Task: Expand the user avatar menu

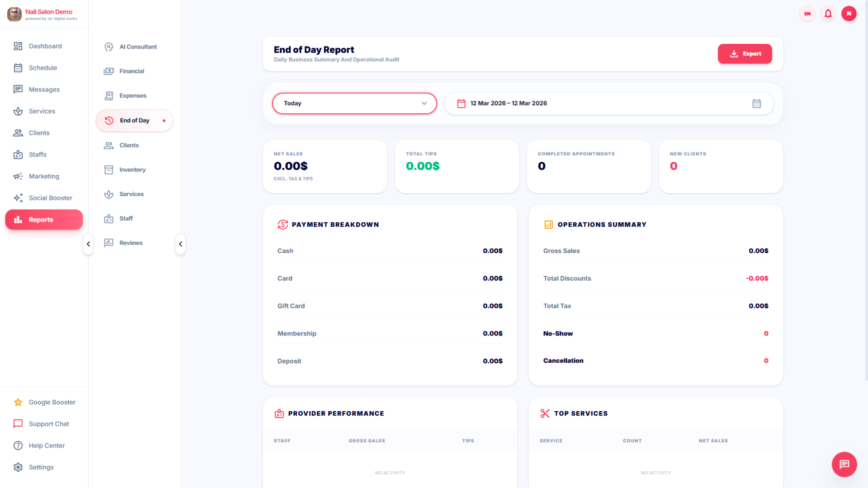Action: tap(849, 13)
